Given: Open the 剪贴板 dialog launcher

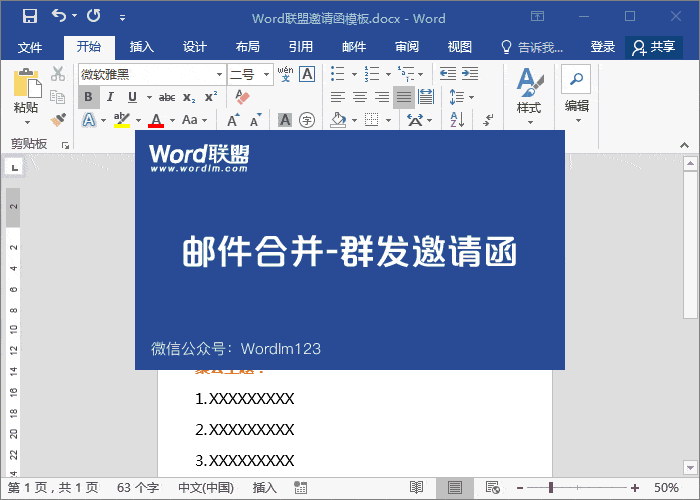Looking at the screenshot, I should (66, 145).
